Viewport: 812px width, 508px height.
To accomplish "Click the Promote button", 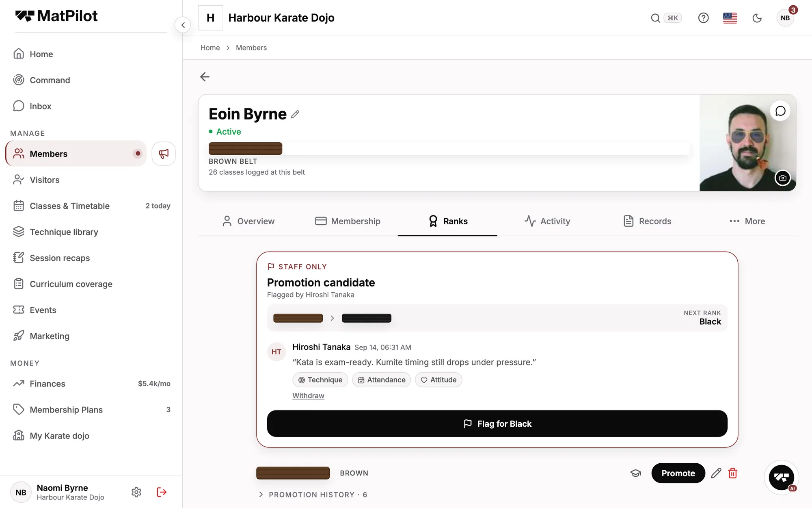I will click(x=678, y=473).
